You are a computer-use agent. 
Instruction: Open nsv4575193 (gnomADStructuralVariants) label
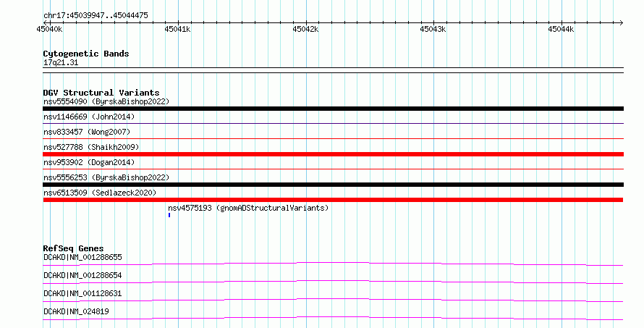point(248,208)
